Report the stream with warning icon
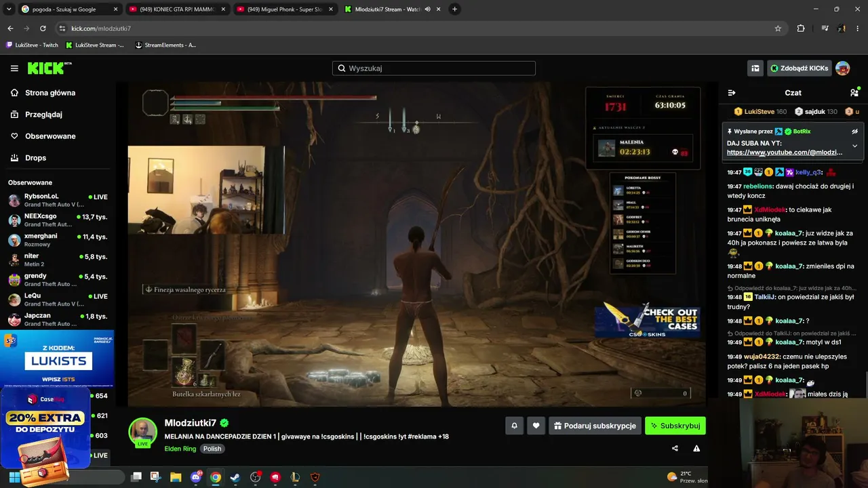Viewport: 868px width, 488px height. click(x=696, y=448)
